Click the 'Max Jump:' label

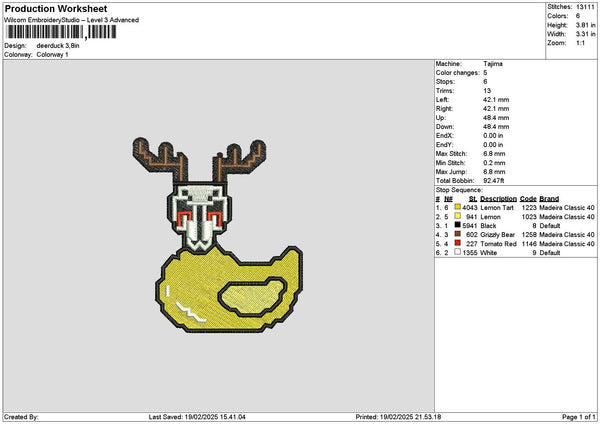point(451,171)
